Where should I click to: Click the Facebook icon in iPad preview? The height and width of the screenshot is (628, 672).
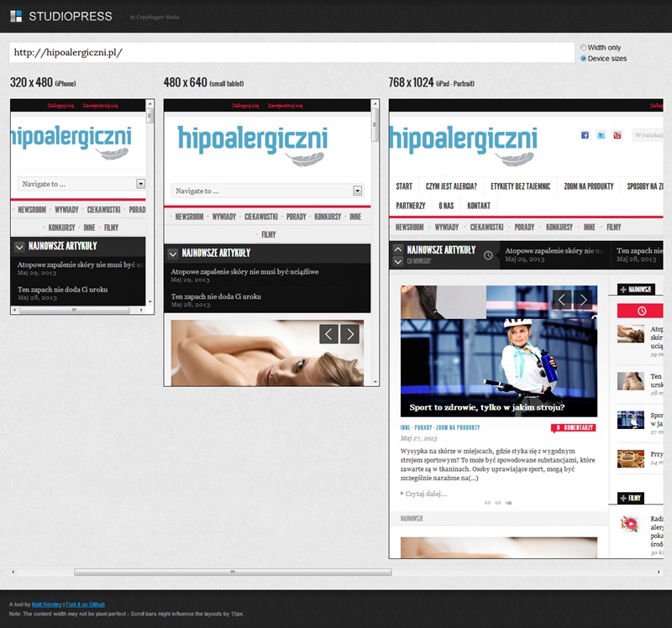[x=585, y=135]
